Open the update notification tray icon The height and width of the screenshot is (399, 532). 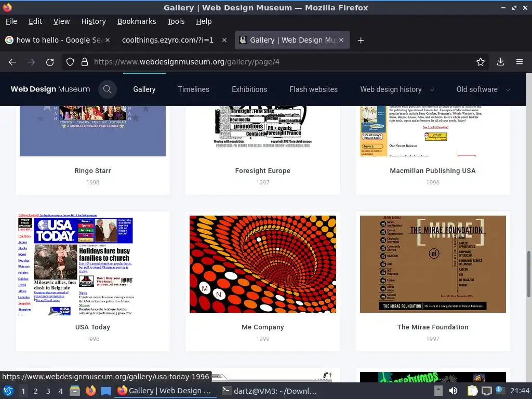point(500,390)
